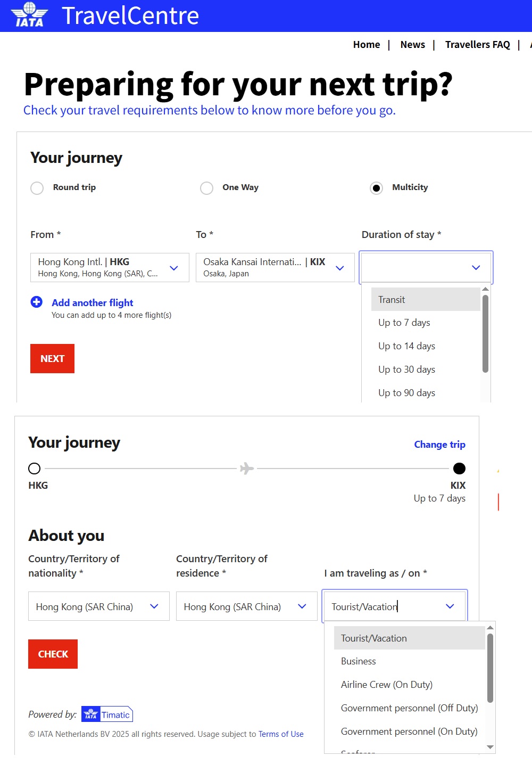Screen dimensions: 532x764
Task: Click the scroll-down arrow in traveling-as list
Action: pos(491,747)
